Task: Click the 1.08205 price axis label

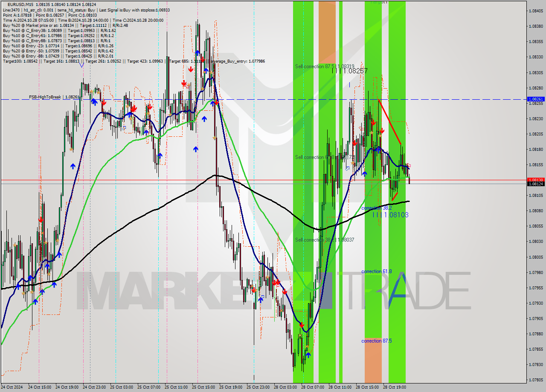Action: tap(536, 134)
